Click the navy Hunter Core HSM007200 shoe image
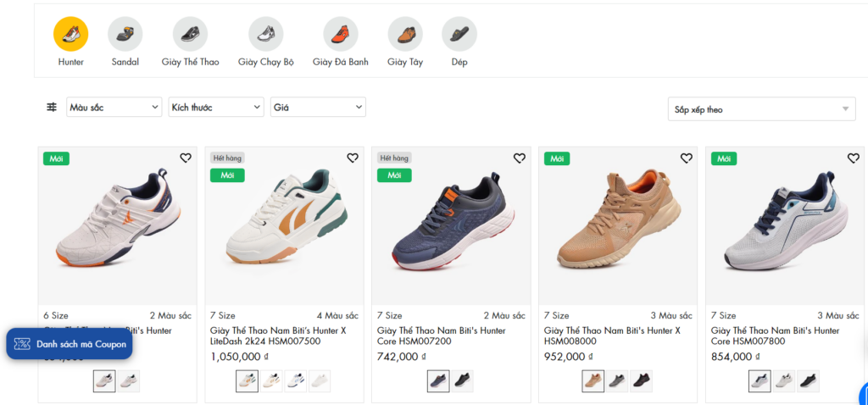The image size is (868, 405). (451, 229)
